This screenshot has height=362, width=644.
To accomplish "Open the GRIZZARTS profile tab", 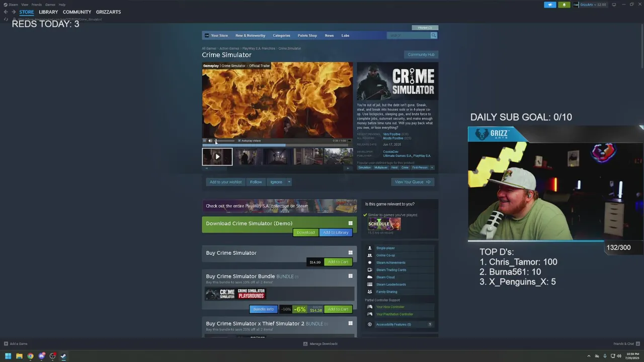I will (108, 12).
